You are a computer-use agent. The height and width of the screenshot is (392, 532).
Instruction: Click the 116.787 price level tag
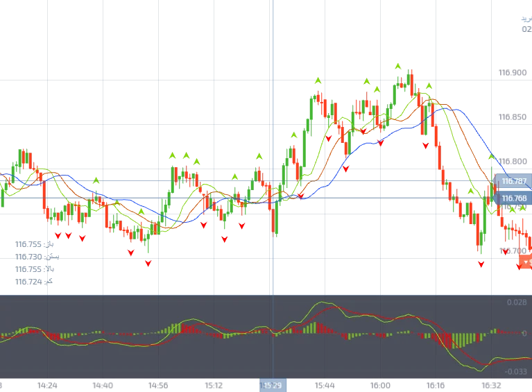513,181
